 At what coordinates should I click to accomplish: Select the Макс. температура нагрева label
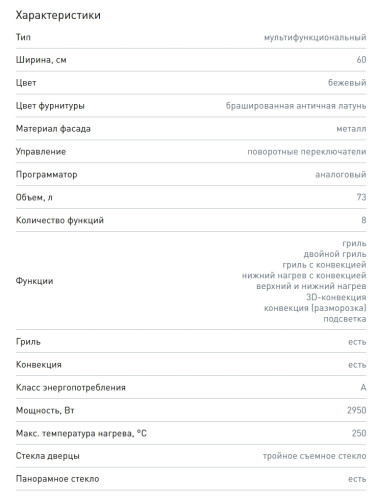[x=81, y=433]
